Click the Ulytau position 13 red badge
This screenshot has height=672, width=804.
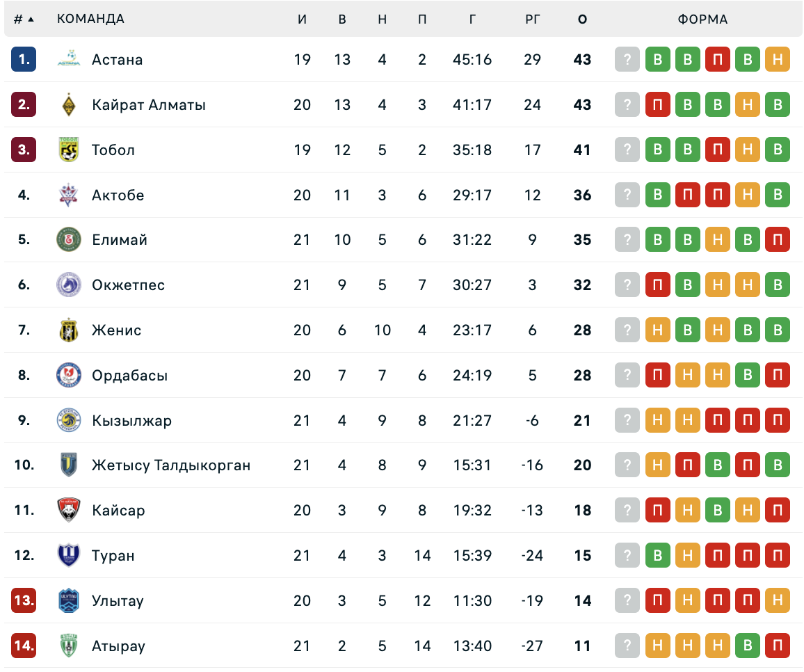(24, 600)
